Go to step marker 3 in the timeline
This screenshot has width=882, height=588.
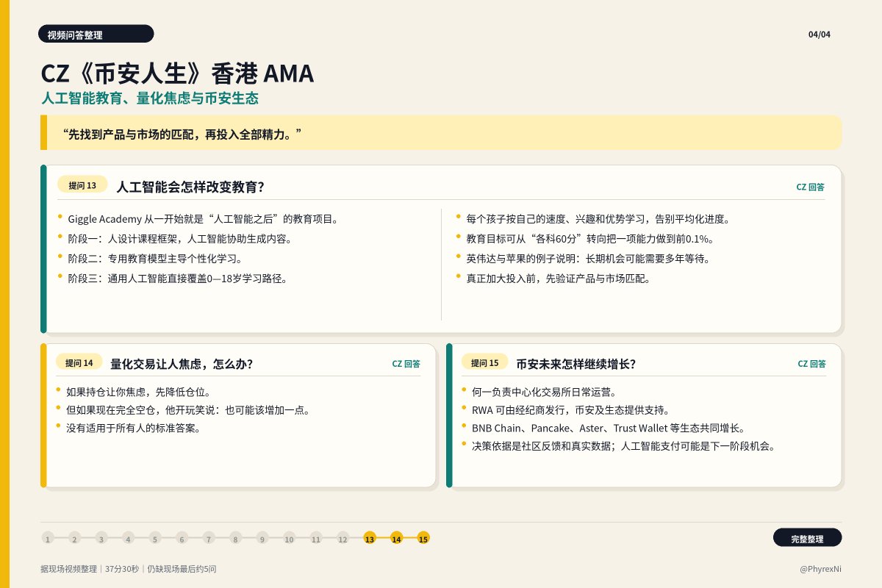pyautogui.click(x=101, y=538)
